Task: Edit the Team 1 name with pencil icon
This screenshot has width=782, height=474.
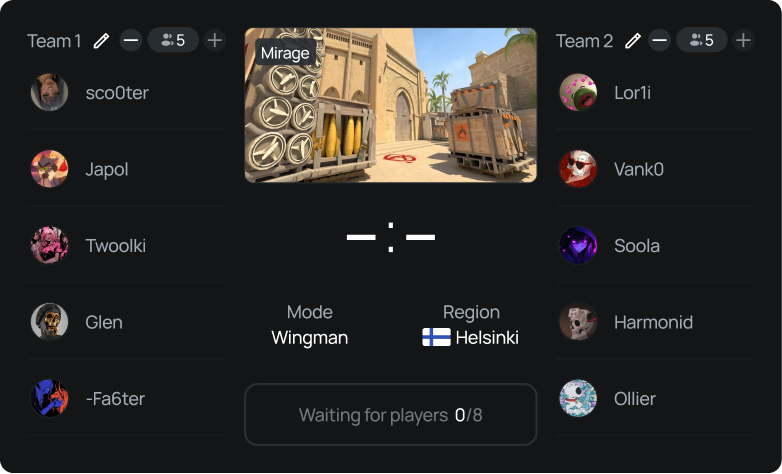Action: point(101,40)
